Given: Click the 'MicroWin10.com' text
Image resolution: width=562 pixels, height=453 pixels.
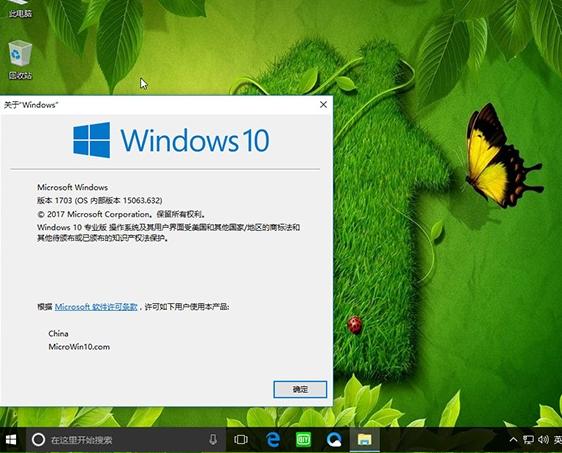Looking at the screenshot, I should click(x=79, y=347).
